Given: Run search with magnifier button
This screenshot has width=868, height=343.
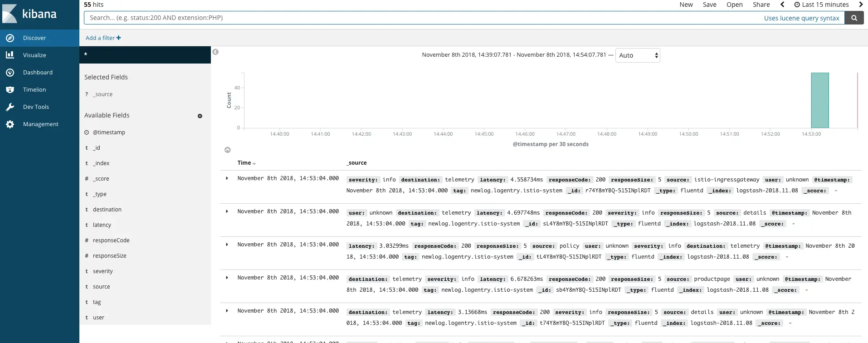Looking at the screenshot, I should pos(854,18).
